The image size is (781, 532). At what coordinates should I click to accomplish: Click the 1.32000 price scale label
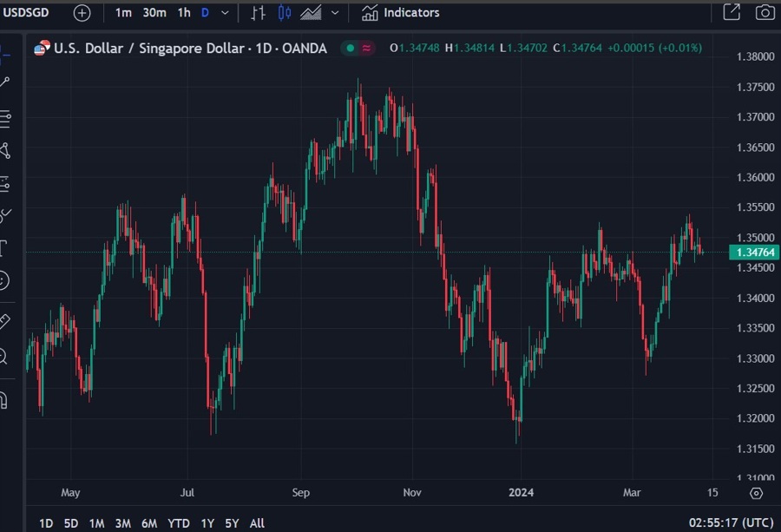pos(755,418)
